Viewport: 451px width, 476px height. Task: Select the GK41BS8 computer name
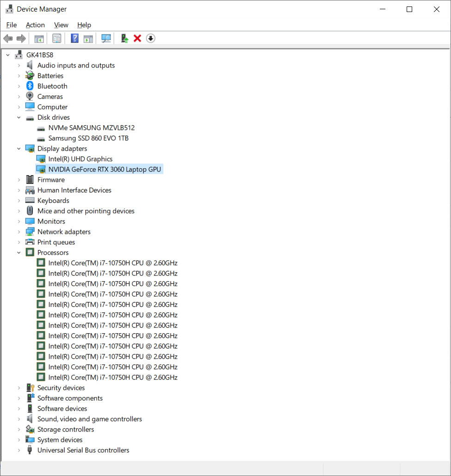tap(40, 55)
